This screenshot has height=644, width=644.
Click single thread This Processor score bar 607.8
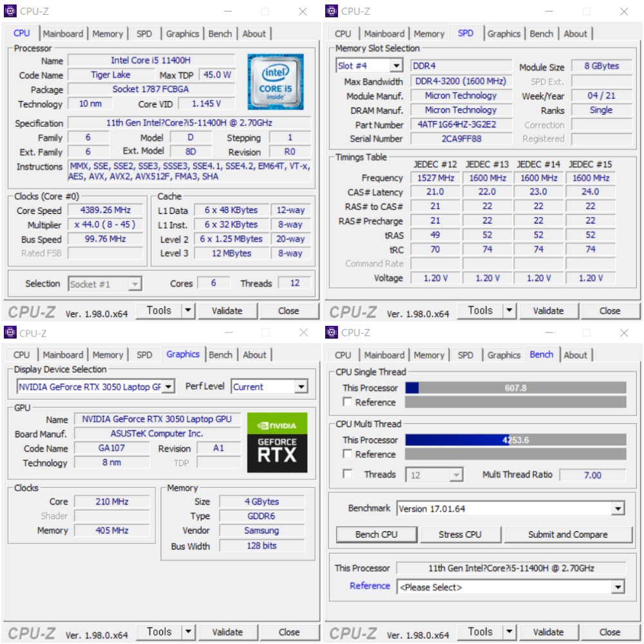point(515,388)
